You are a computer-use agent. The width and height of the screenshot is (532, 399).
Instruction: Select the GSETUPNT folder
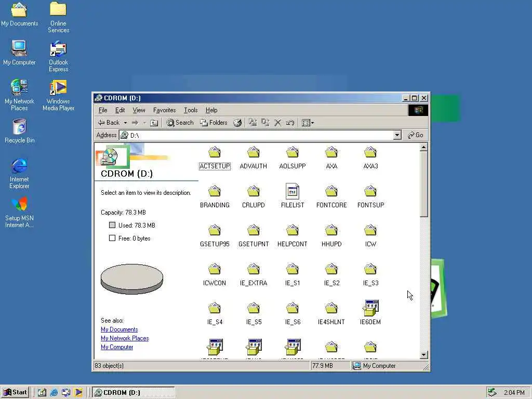click(x=254, y=236)
